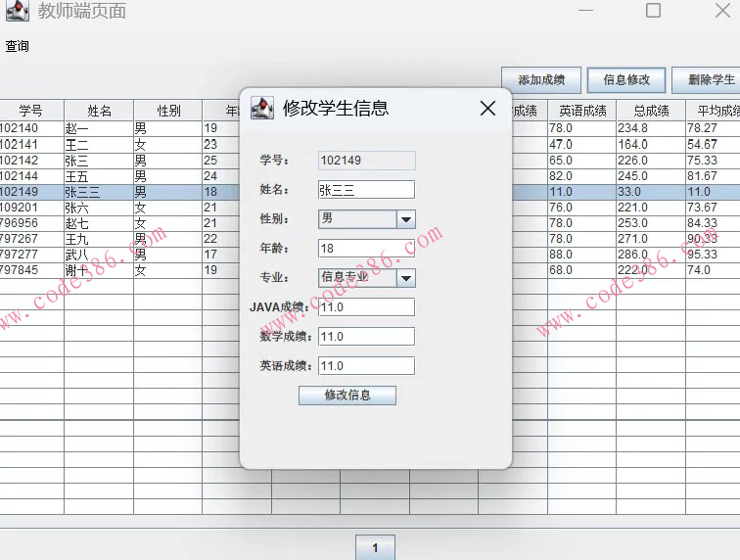Select student ID cell 797277
This screenshot has width=740, height=560.
[x=31, y=255]
